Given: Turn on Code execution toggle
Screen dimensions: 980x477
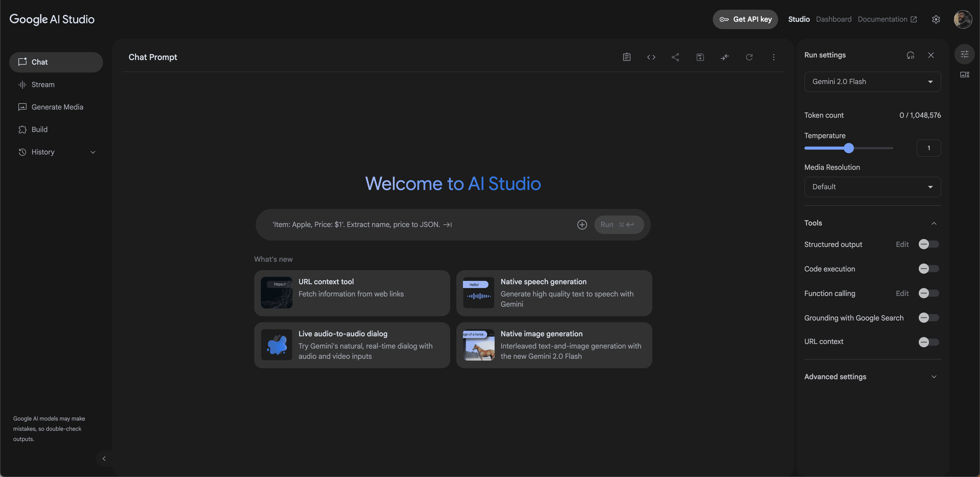Looking at the screenshot, I should (928, 269).
